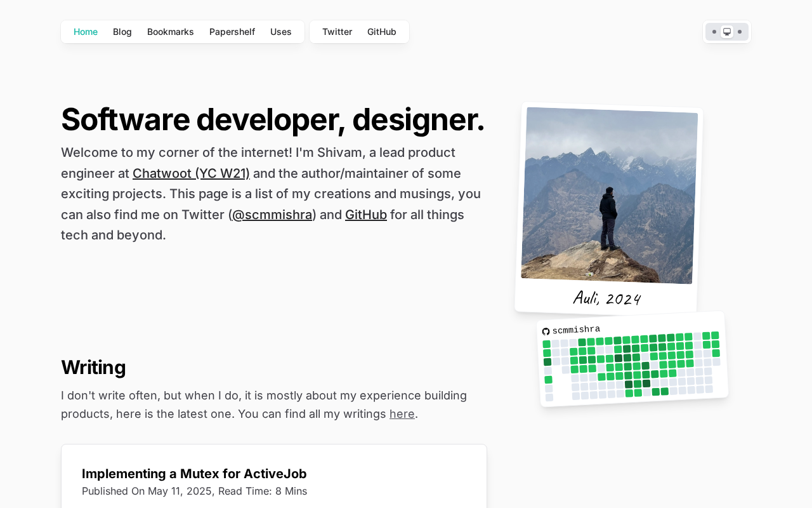Switch theme using the left dot option
812x508 pixels.
(x=714, y=32)
